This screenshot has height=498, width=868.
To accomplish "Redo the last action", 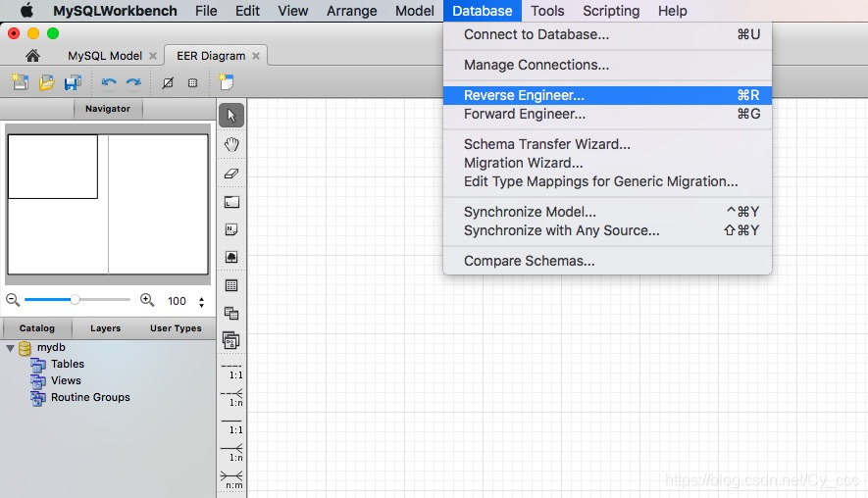I will pos(133,83).
